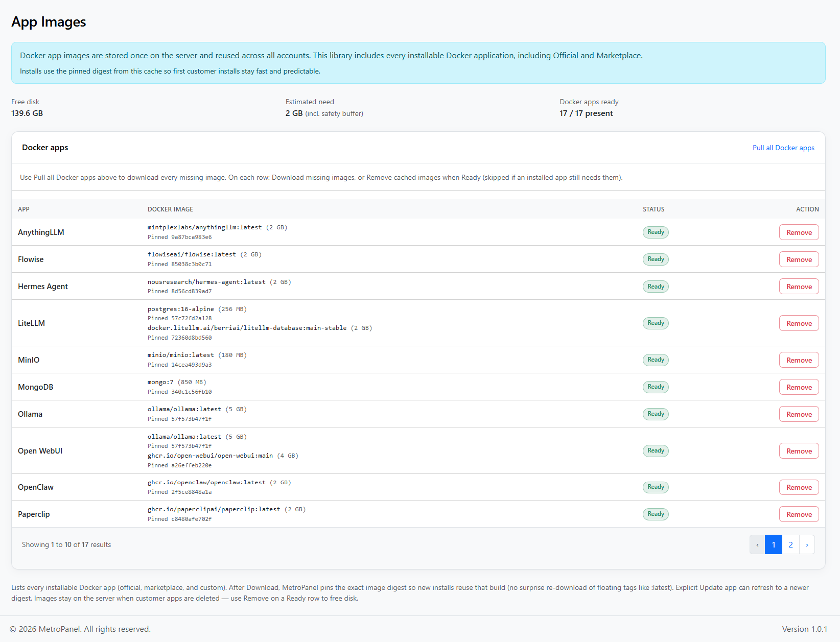Click the Pinned 8d56cd839ad7 digest
The image size is (840, 642).
tap(179, 291)
